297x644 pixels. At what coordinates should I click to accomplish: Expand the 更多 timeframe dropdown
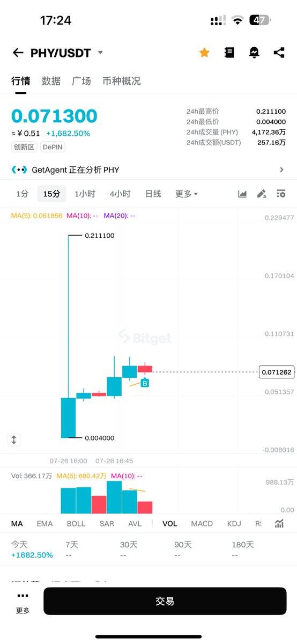pyautogui.click(x=187, y=194)
